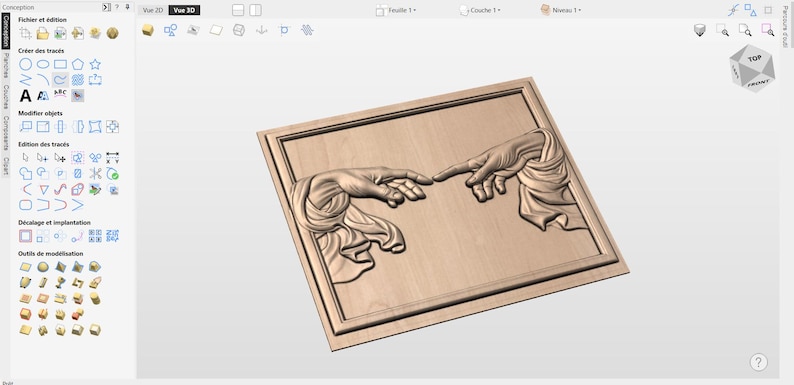Select the Draw Star tool
The height and width of the screenshot is (385, 794).
coord(95,64)
